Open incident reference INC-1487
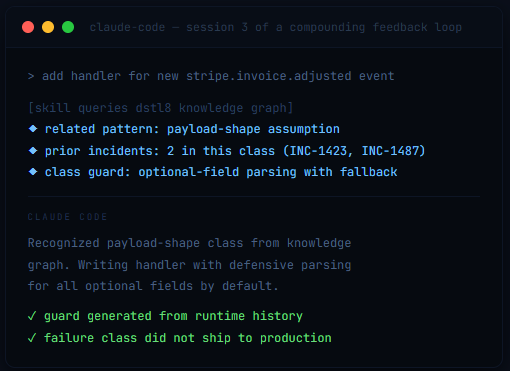Image resolution: width=510 pixels, height=371 pixels. (390, 151)
